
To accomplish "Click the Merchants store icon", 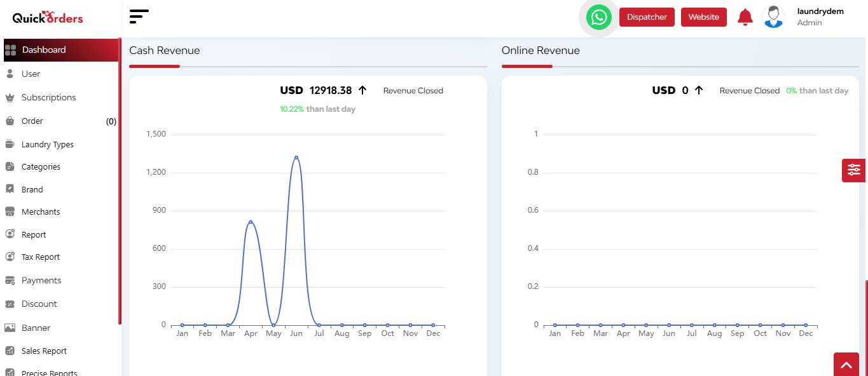I will [10, 211].
